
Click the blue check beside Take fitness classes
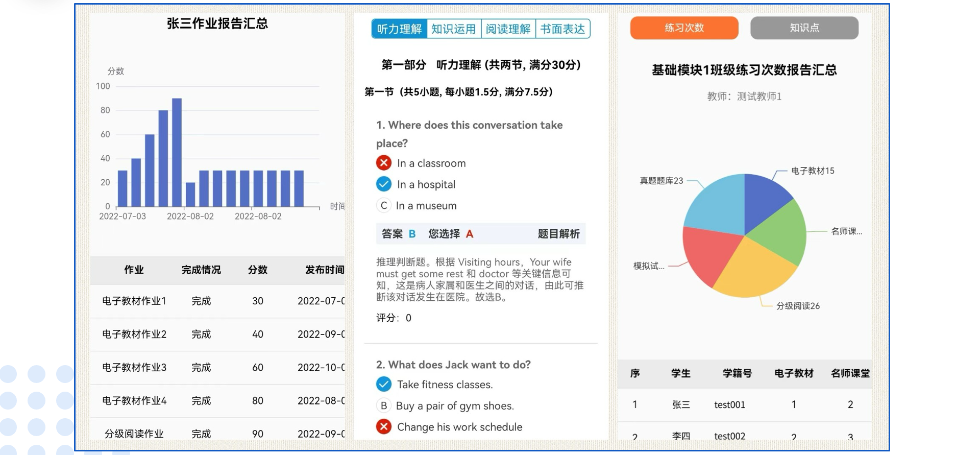384,384
